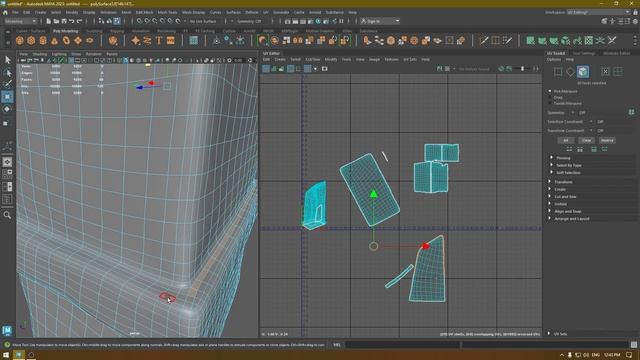Click the redo arrow in the status line

pos(80,21)
